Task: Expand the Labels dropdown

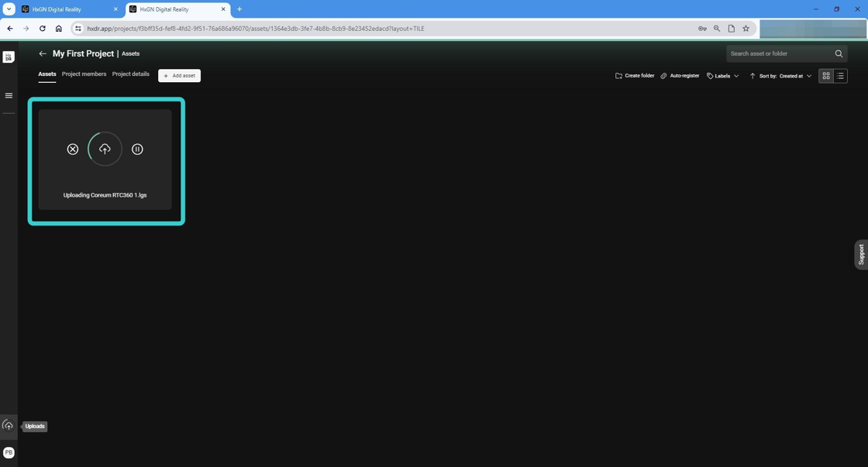Action: tap(722, 76)
